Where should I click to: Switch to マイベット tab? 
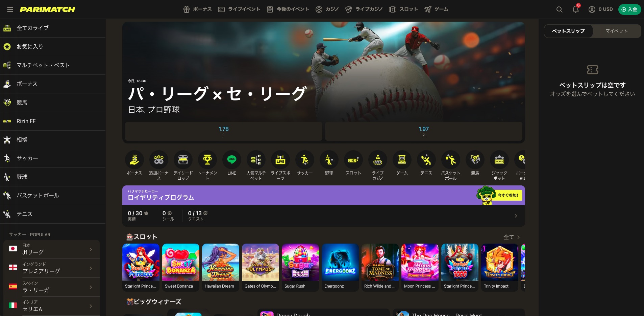[616, 31]
